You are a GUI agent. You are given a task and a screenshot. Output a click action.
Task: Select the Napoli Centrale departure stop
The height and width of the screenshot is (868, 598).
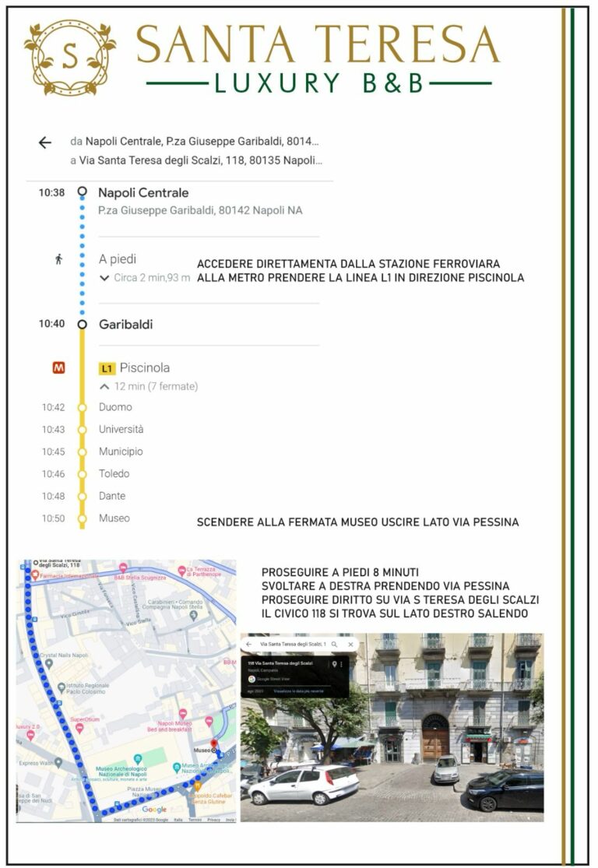pos(143,192)
